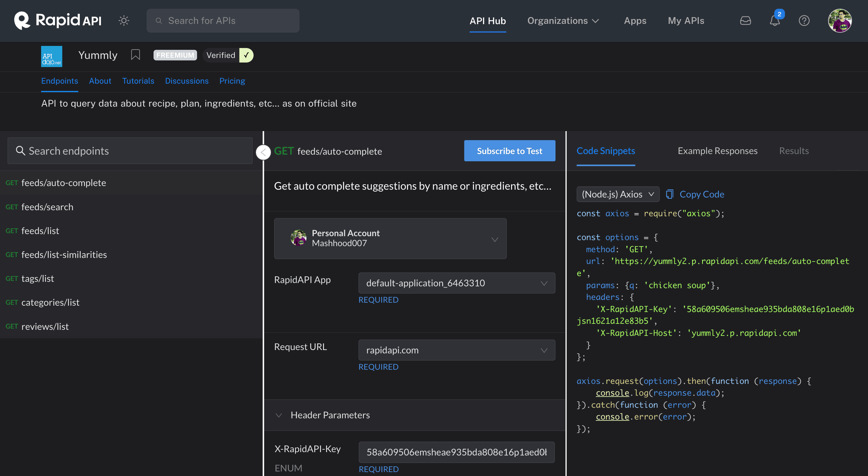
Task: Open My APIs in top navigation
Action: coord(686,21)
